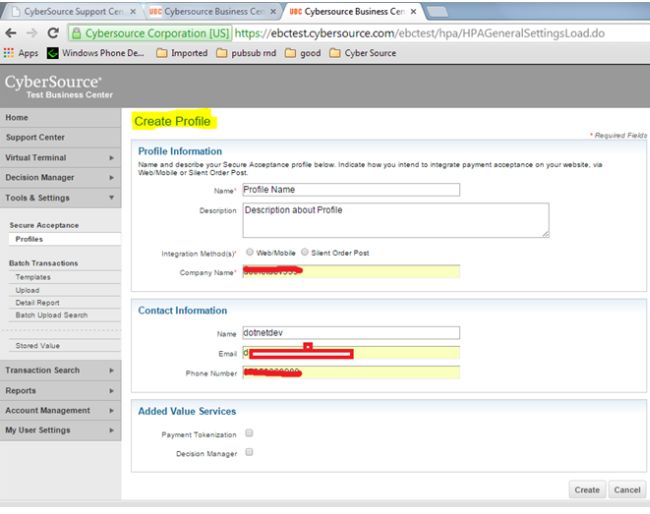Select the Silent Order Post integration method
This screenshot has width=650, height=514.
click(x=305, y=252)
